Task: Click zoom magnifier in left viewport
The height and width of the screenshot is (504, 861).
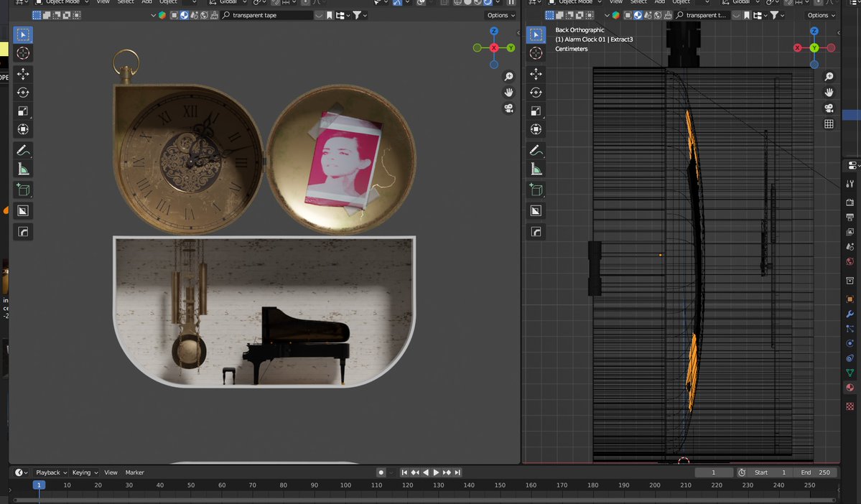Action: point(508,76)
